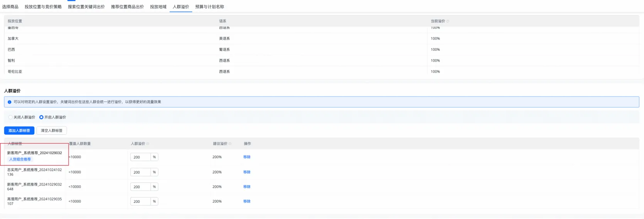Click help icon beside 当前溢价 column header

point(448,21)
